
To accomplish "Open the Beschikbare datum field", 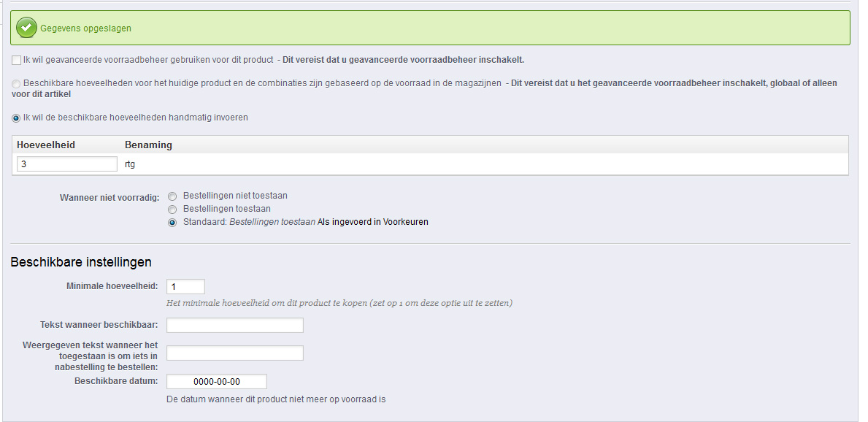I will click(216, 382).
